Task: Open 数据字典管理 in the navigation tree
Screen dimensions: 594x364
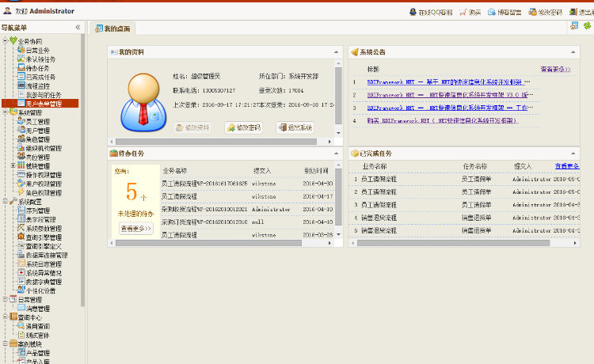Action: click(44, 282)
